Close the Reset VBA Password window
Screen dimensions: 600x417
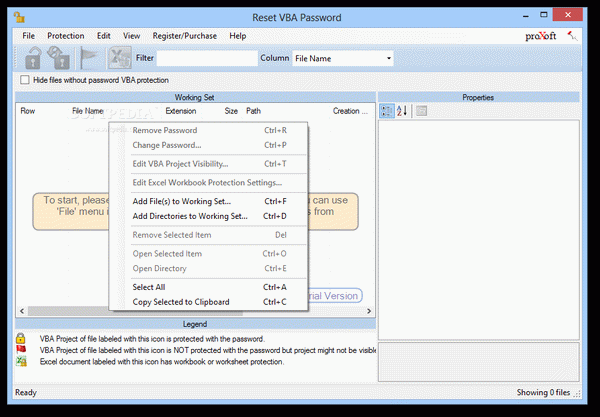[x=568, y=15]
